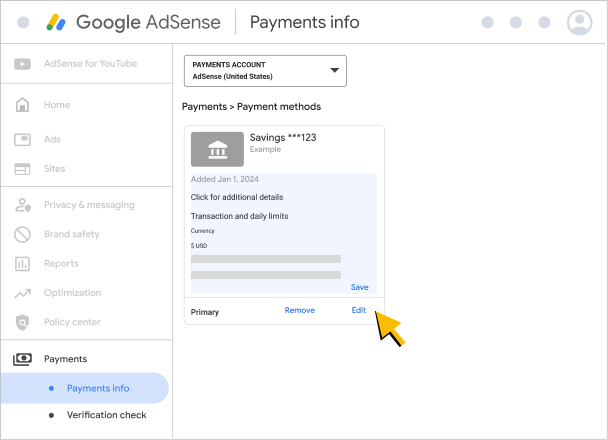Viewport: 608px width, 440px height.
Task: Click the Privacy & messaging person icon
Action: click(x=23, y=205)
